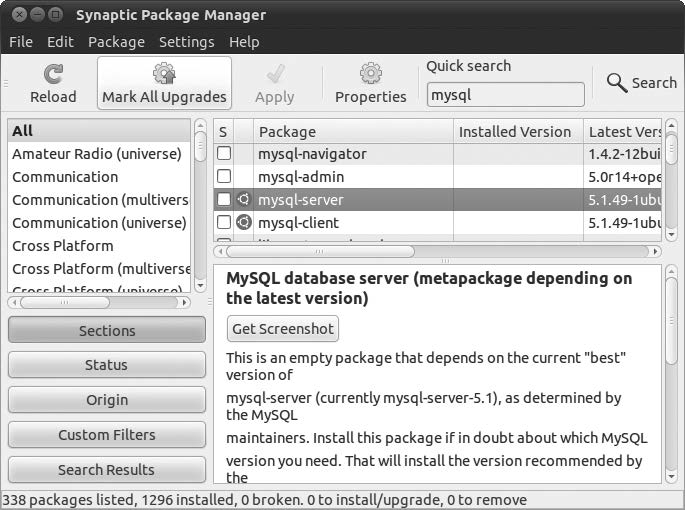Select the mysql-client package row
685x510 pixels.
[x=437, y=222]
